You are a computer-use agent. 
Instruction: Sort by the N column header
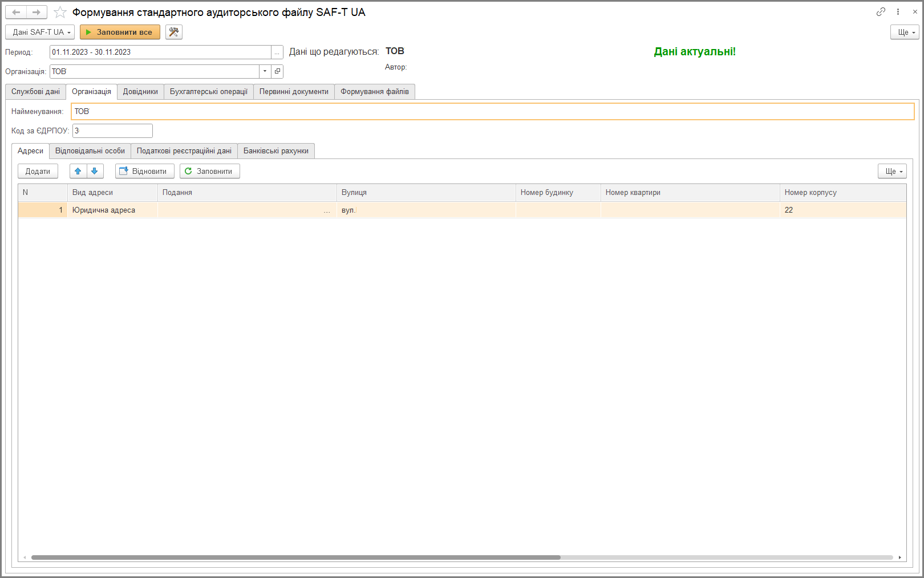43,193
